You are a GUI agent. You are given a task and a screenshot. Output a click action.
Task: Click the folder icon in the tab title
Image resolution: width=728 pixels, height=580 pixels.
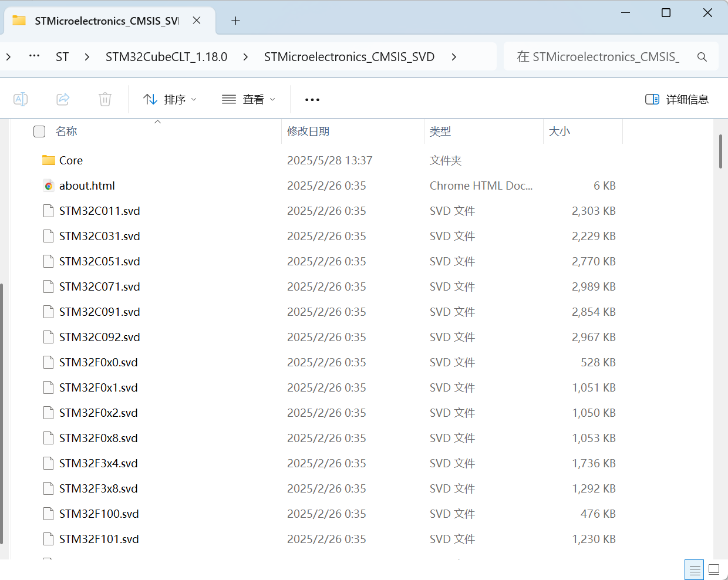(19, 21)
